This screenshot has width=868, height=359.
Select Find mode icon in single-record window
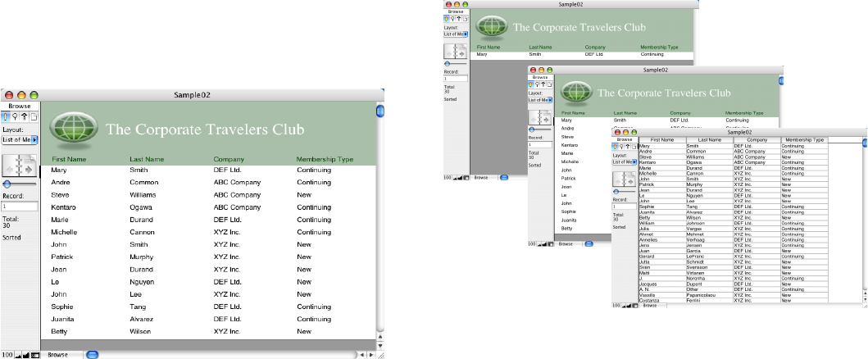(452, 19)
